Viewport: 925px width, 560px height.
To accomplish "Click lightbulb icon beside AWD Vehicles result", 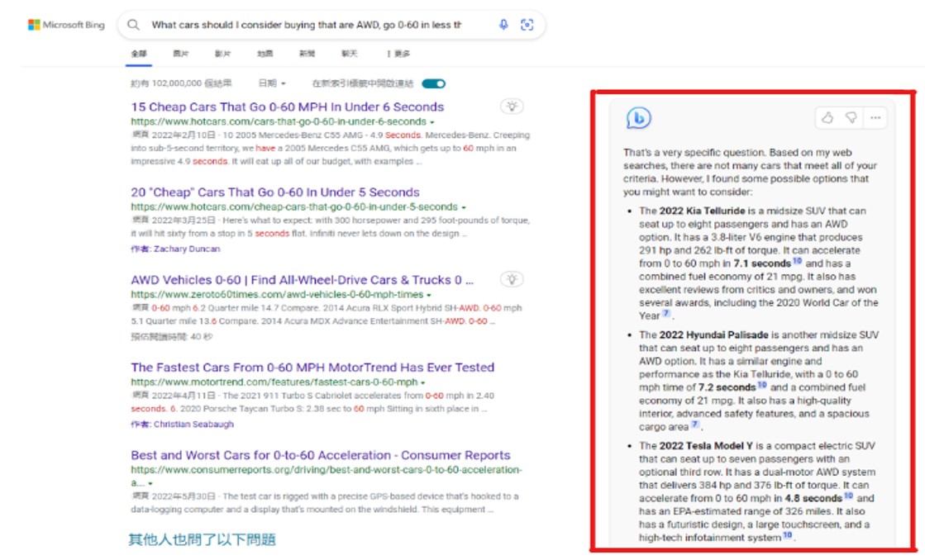I will point(512,279).
